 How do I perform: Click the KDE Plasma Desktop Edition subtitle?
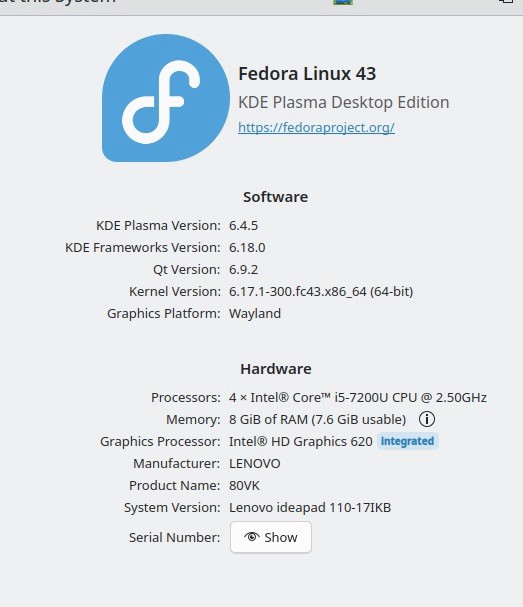343,103
